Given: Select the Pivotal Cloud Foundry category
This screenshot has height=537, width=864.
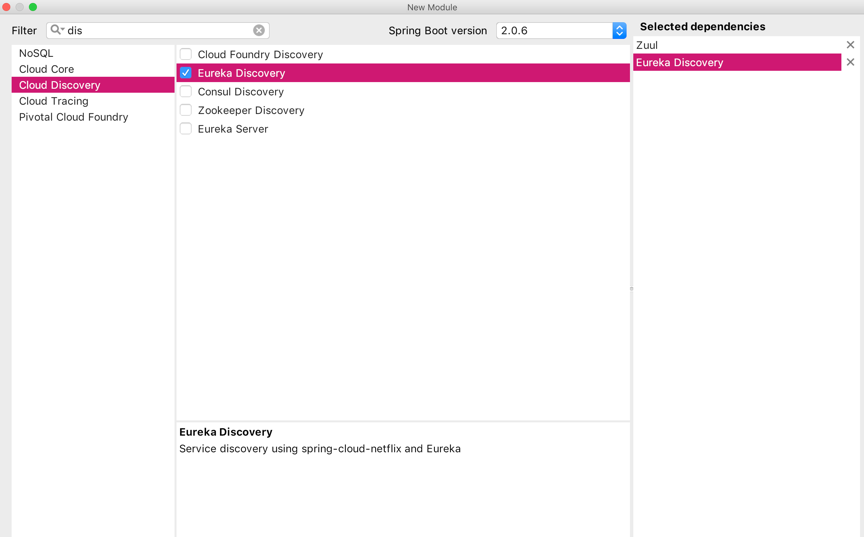Looking at the screenshot, I should pyautogui.click(x=93, y=117).
